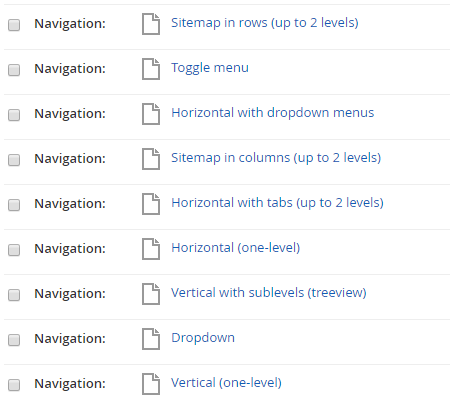This screenshot has width=450, height=399.
Task: Open Vertical with sublevels (treeview) link
Action: tap(269, 293)
